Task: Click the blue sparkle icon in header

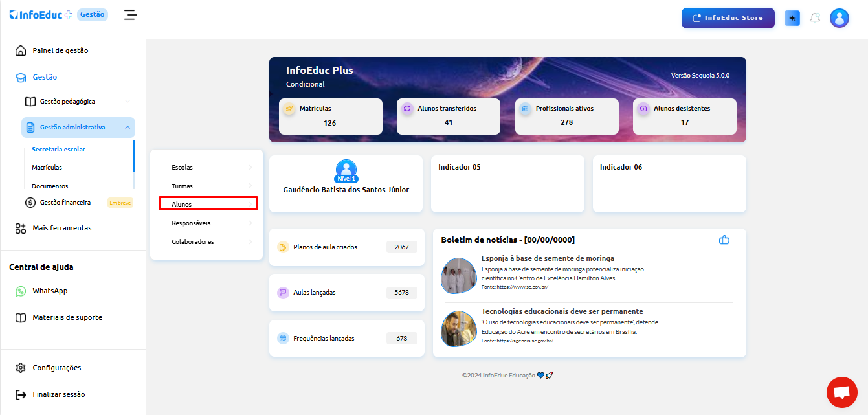Action: (x=792, y=18)
